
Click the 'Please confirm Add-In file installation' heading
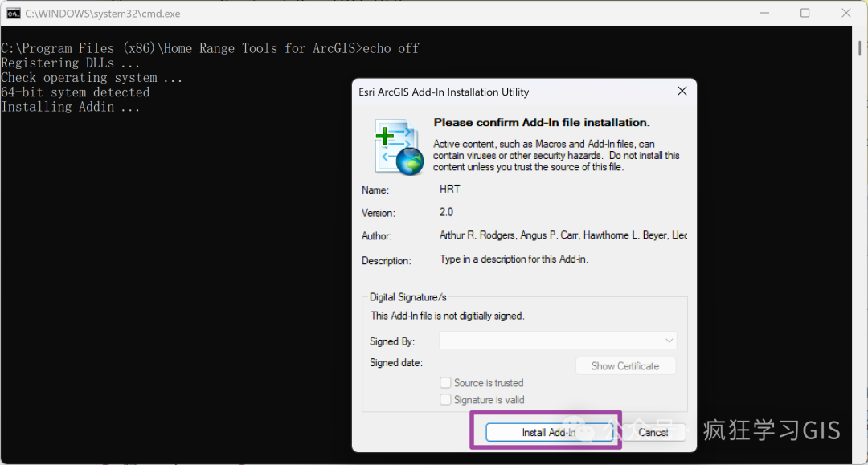542,122
